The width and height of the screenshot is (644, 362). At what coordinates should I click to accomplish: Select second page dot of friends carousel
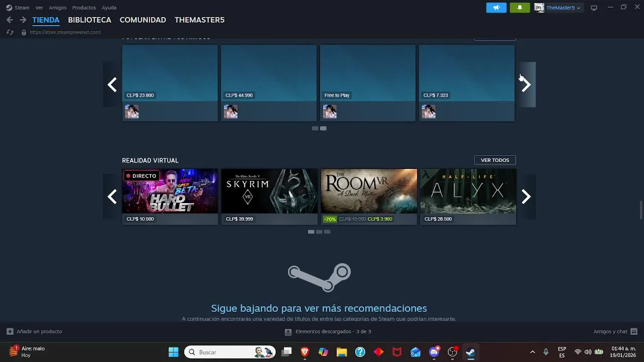pos(323,128)
